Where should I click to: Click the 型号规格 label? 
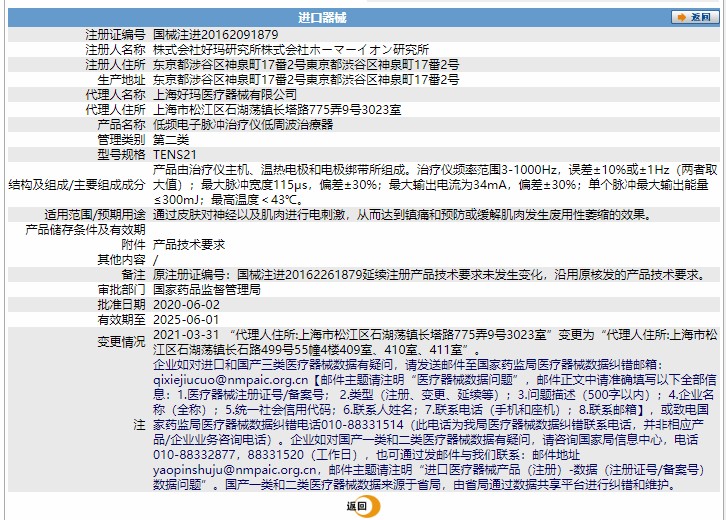(121, 155)
